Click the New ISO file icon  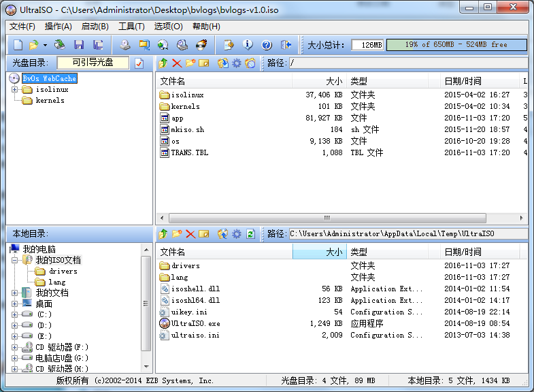click(18, 45)
